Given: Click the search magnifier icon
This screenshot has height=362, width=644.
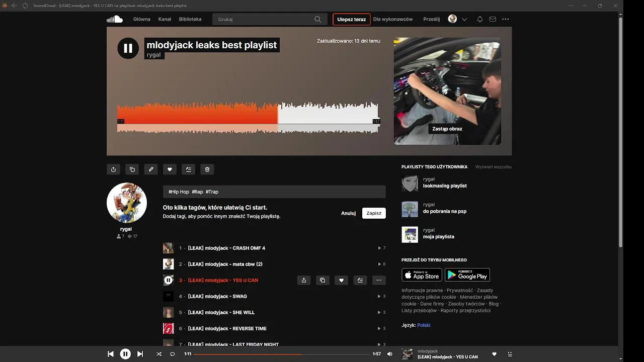Looking at the screenshot, I should pyautogui.click(x=317, y=19).
